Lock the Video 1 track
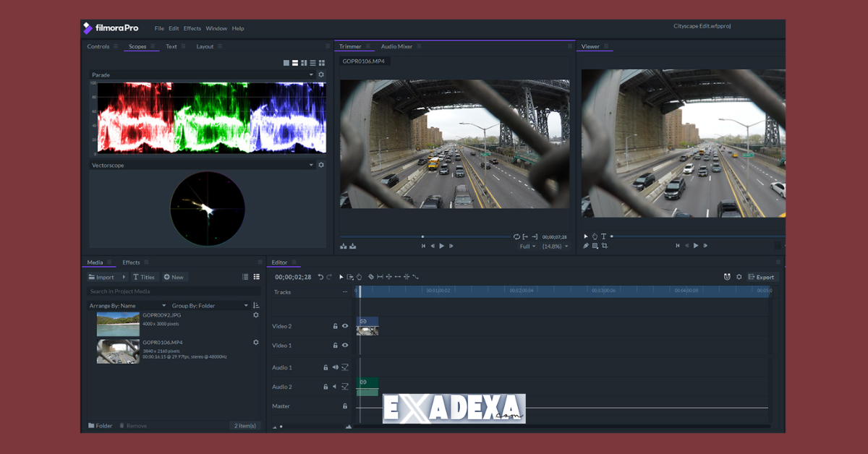The height and width of the screenshot is (454, 868). coord(336,346)
